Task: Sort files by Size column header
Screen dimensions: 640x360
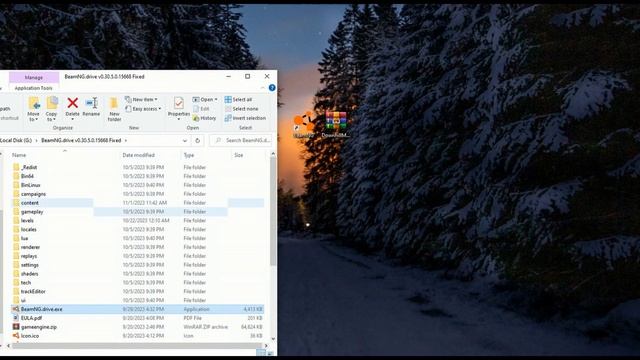Action: pyautogui.click(x=238, y=155)
